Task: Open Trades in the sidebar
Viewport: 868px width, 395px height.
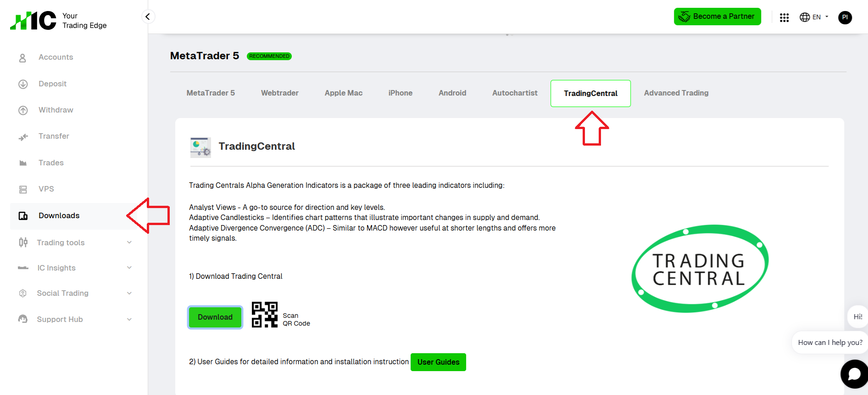Action: click(51, 163)
